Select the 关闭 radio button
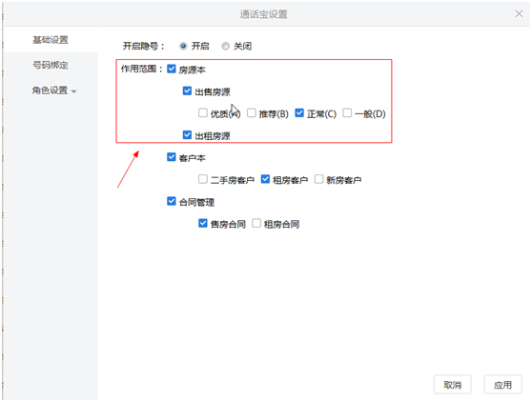The image size is (532, 402). point(225,46)
